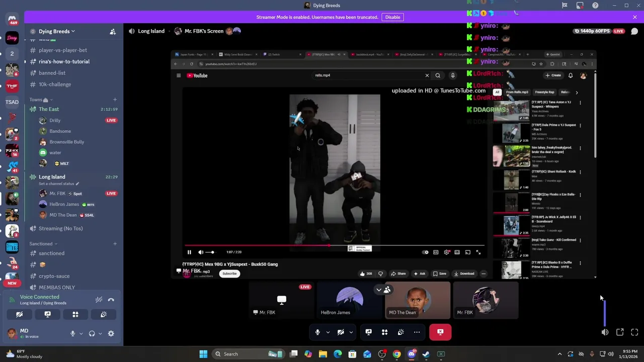This screenshot has width=644, height=362.
Task: Hide participants using the tile toggle
Action: (x=383, y=290)
